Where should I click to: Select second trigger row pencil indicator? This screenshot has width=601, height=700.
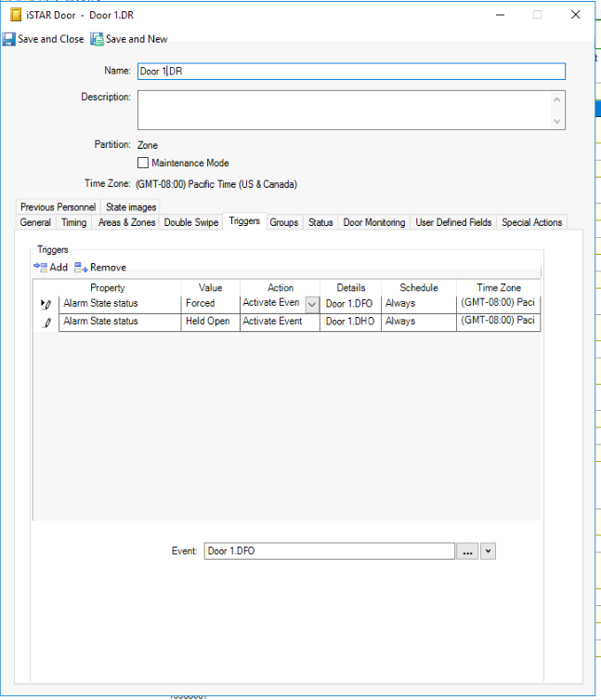[46, 323]
